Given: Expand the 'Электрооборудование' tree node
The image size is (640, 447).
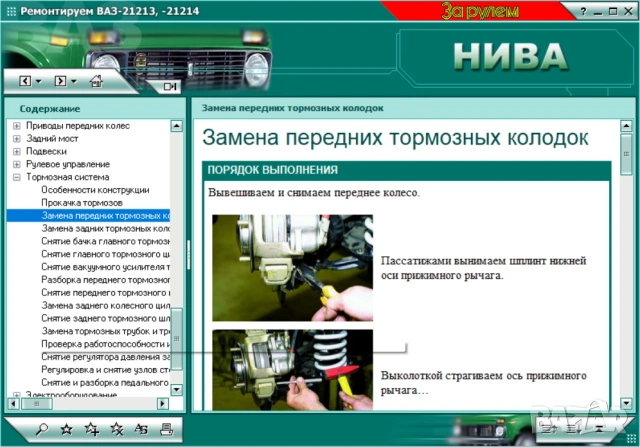Looking at the screenshot, I should click(17, 395).
